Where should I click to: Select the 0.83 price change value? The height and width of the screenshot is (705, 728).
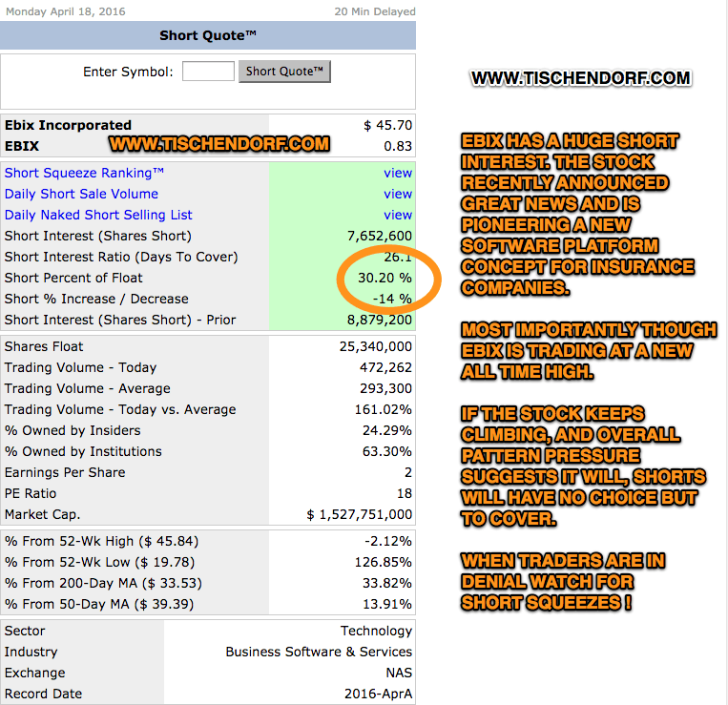point(398,146)
